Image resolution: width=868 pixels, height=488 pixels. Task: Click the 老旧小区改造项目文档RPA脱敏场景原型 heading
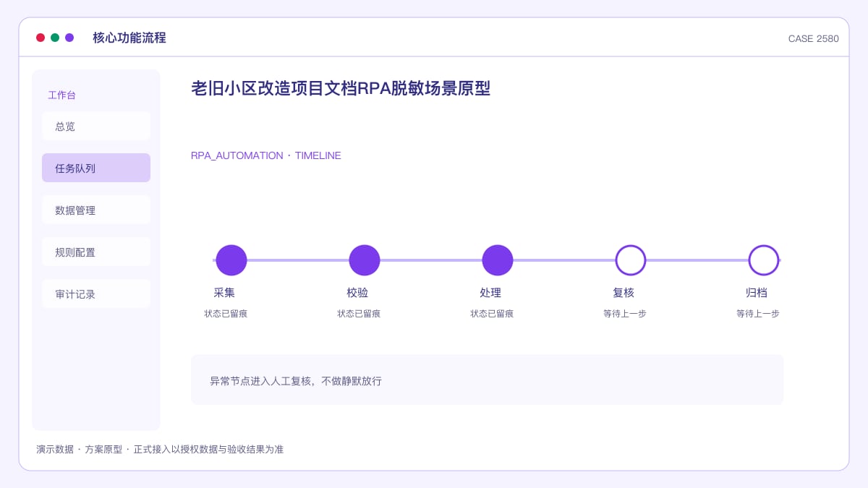point(341,88)
